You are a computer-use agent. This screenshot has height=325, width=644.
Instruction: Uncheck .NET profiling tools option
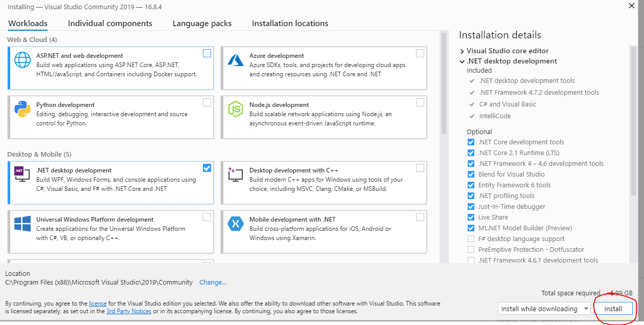tap(471, 196)
